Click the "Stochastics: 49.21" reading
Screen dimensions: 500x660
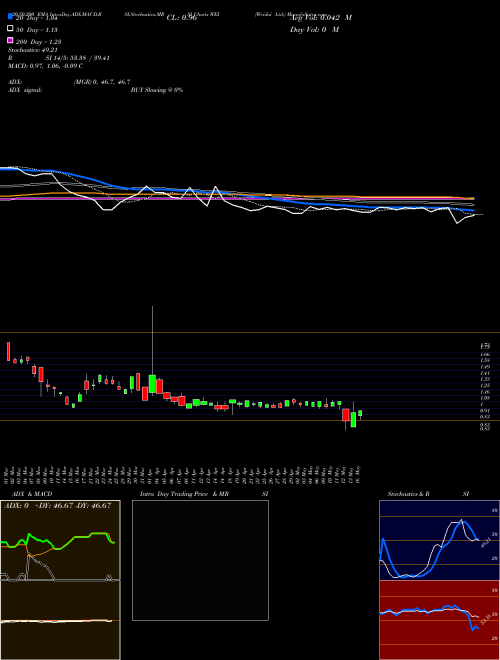(31, 50)
